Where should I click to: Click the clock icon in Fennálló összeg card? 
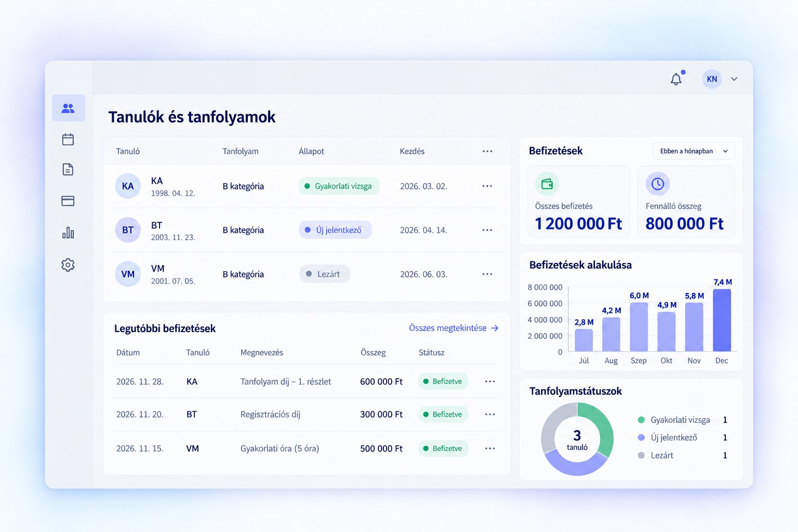(658, 184)
